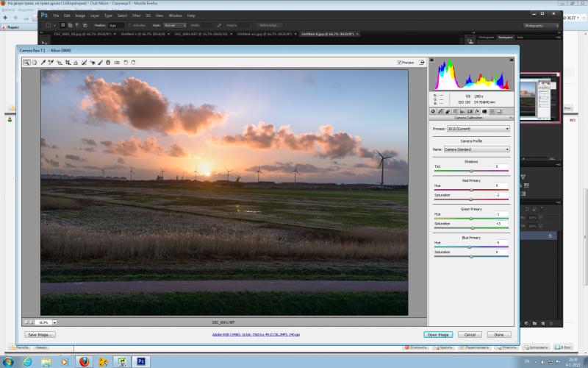Open workflow options link below image
The image size is (588, 368).
256,334
